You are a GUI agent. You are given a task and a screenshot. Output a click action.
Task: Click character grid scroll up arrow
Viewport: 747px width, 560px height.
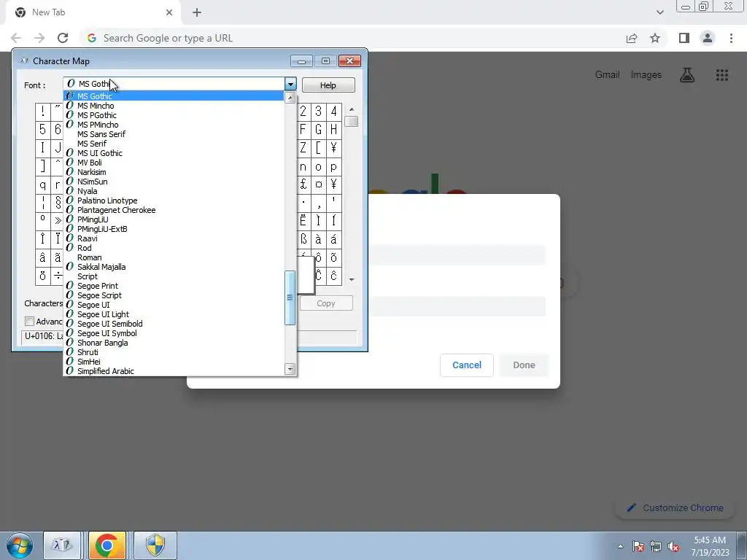tap(352, 109)
